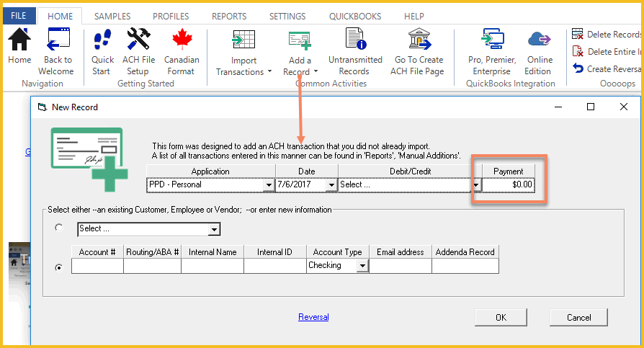
Task: Click the Payment amount field
Action: click(509, 184)
